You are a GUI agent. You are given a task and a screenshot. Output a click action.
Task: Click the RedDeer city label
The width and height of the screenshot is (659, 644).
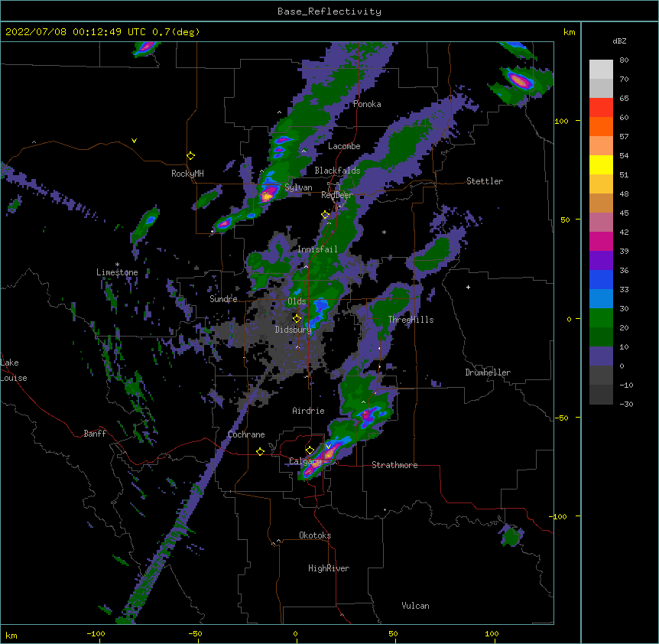[x=336, y=195]
